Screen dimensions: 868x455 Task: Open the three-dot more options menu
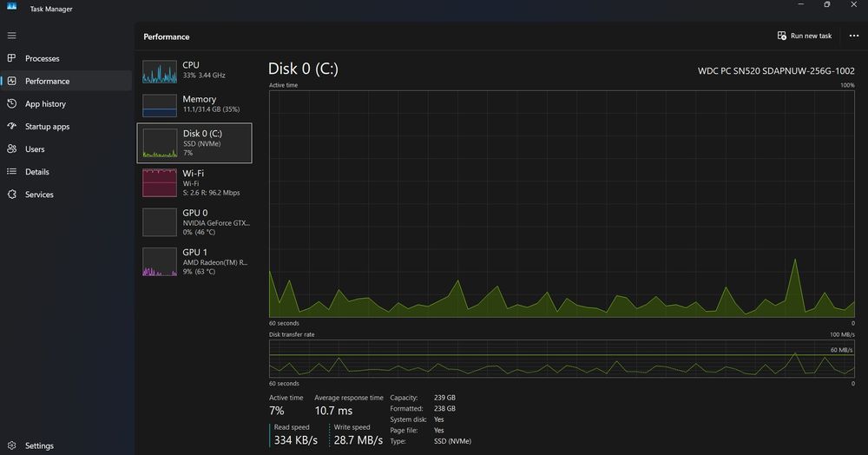(854, 36)
